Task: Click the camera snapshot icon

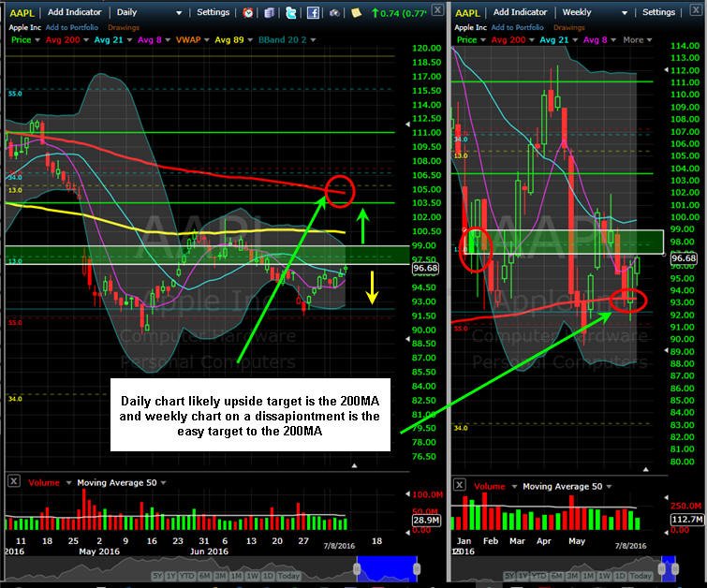Action: (x=334, y=12)
